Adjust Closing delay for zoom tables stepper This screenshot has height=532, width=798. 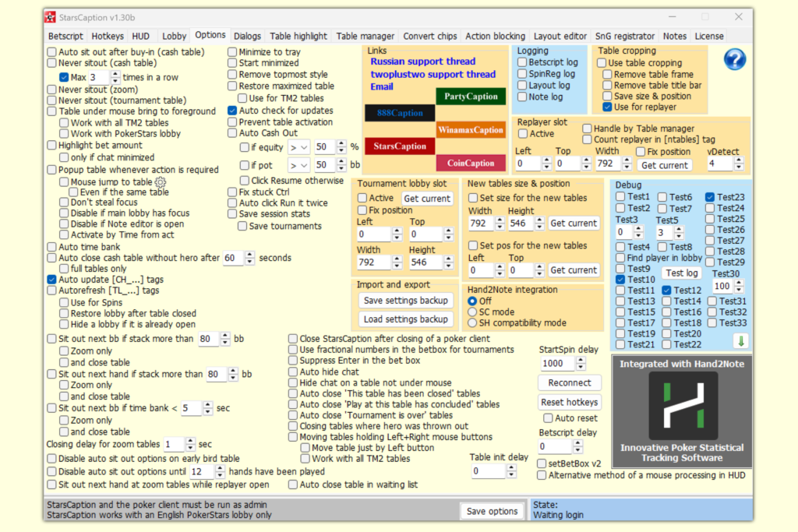coord(190,444)
